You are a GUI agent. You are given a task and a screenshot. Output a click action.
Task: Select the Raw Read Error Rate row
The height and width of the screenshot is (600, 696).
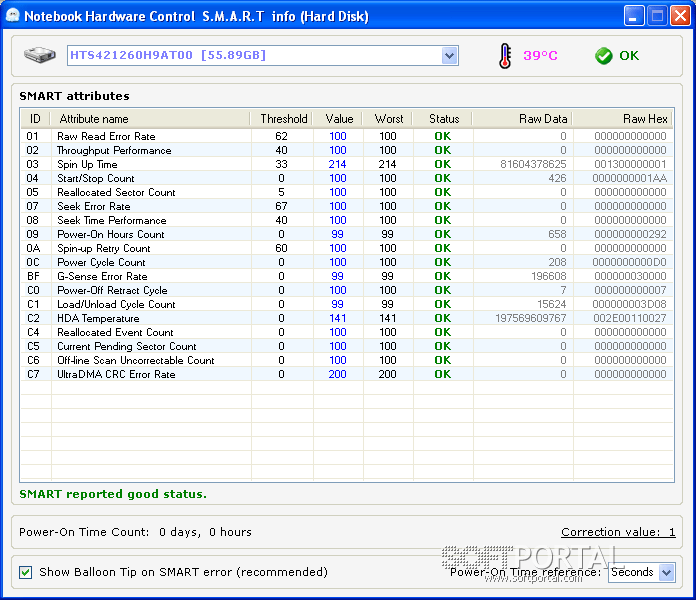[347, 136]
